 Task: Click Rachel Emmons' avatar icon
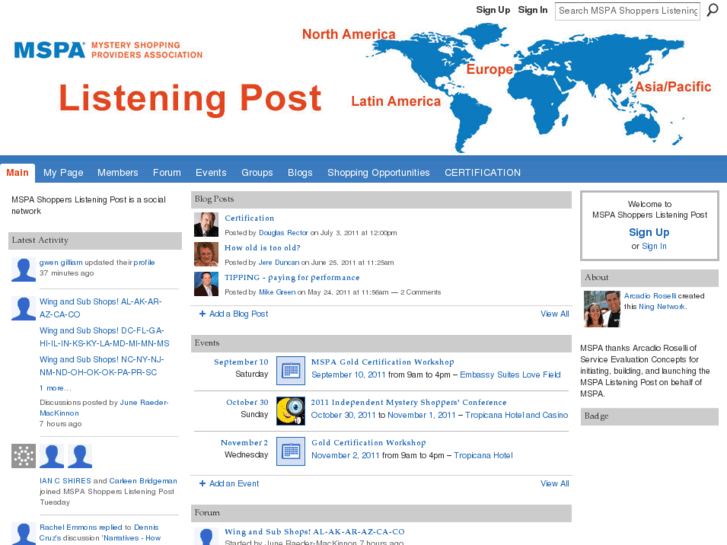pos(24,533)
